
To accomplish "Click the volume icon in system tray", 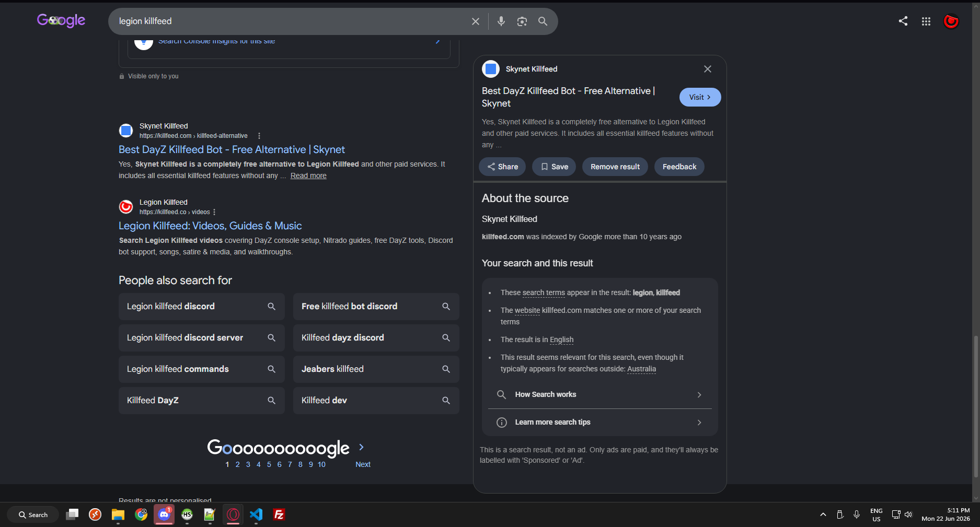I will pos(908,514).
